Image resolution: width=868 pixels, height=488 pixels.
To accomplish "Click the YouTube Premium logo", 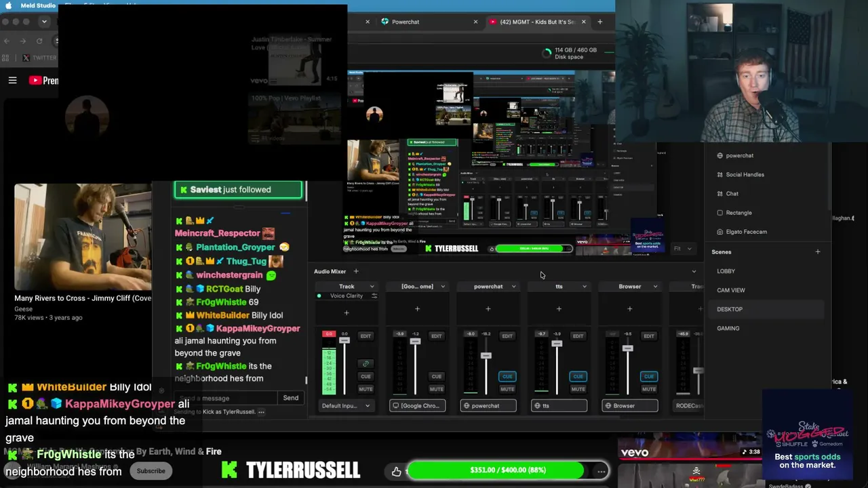I will click(x=43, y=81).
